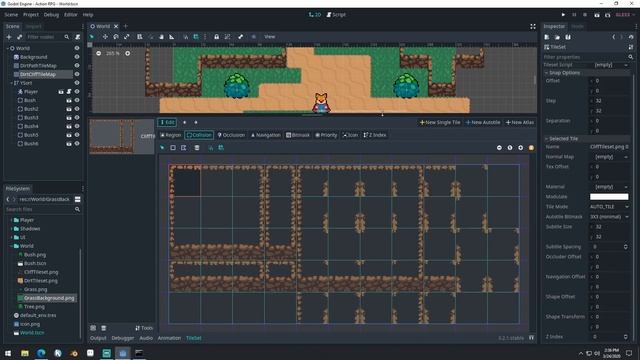Toggle visibility of Bush2 node
Screen dimensions: 640x360
pyautogui.click(x=77, y=109)
